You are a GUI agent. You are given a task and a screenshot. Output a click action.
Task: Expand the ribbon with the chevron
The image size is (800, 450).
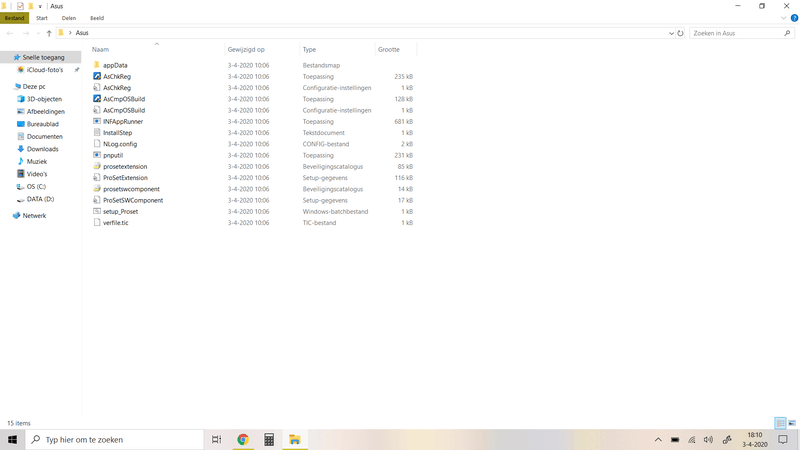pos(783,18)
